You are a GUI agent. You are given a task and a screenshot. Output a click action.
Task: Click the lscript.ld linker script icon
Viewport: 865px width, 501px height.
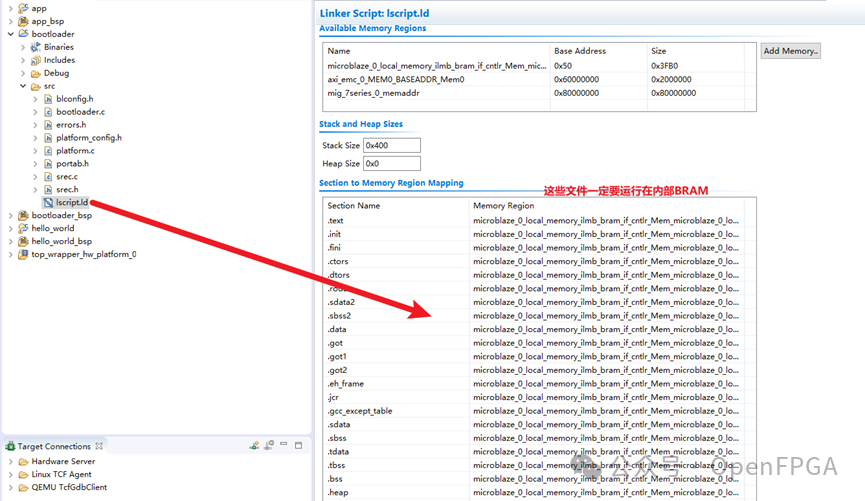click(48, 202)
